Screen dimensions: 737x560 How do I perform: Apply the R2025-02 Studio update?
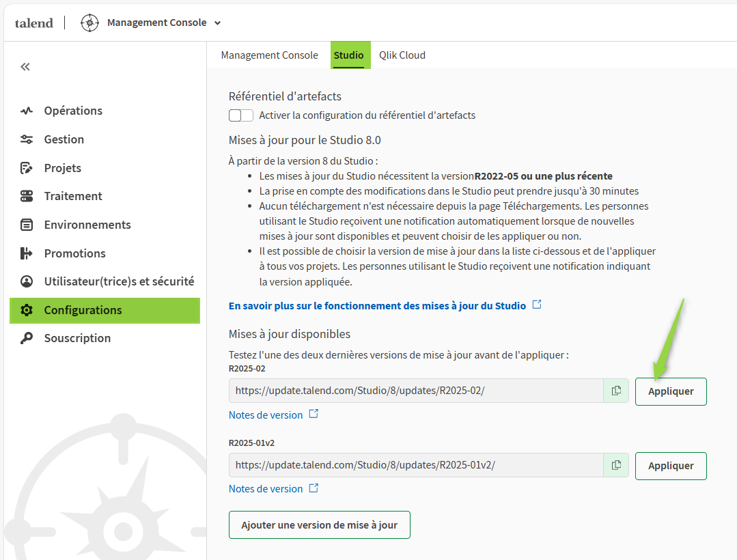pos(670,391)
